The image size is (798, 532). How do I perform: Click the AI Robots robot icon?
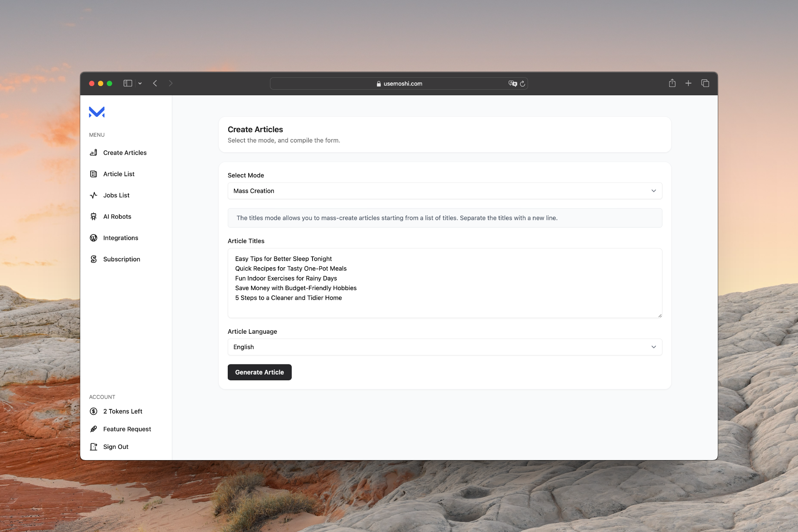click(x=94, y=217)
